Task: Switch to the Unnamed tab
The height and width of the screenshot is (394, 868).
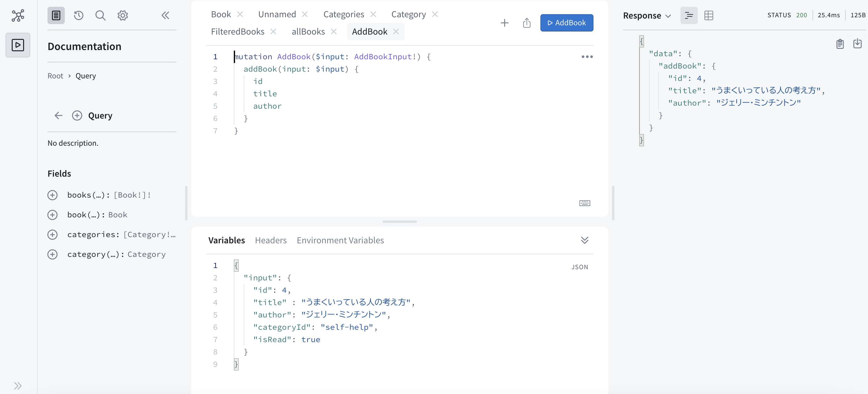Action: click(x=277, y=14)
